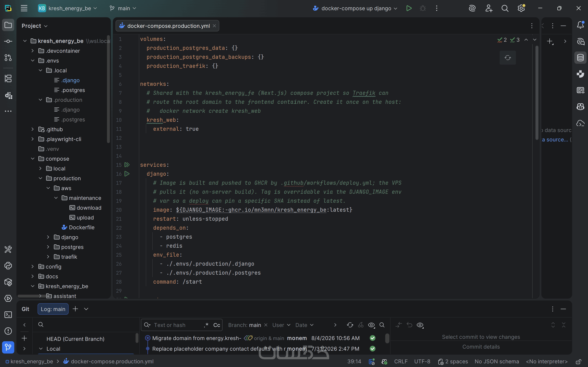The height and width of the screenshot is (367, 588).
Task: Open Code With Me add-user icon
Action: pos(489,8)
